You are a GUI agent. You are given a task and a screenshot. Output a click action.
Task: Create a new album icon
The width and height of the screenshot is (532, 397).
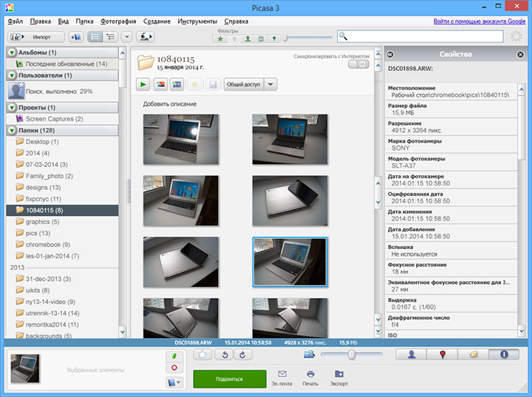pos(75,37)
